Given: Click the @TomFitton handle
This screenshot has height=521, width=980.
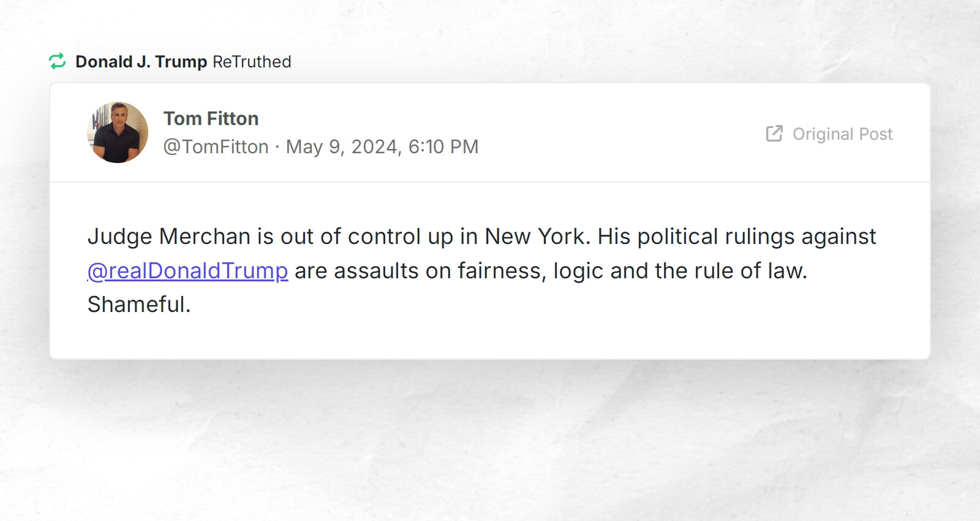Looking at the screenshot, I should pos(216,146).
